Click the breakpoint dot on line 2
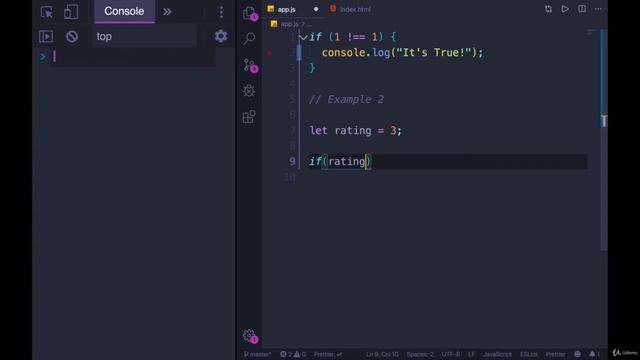640x360 pixels. click(269, 53)
